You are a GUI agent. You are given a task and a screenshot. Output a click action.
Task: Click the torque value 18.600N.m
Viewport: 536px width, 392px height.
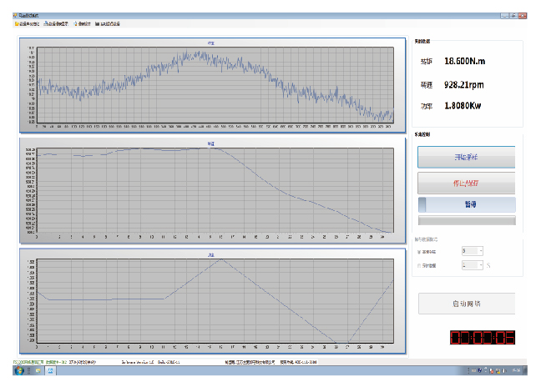[464, 61]
